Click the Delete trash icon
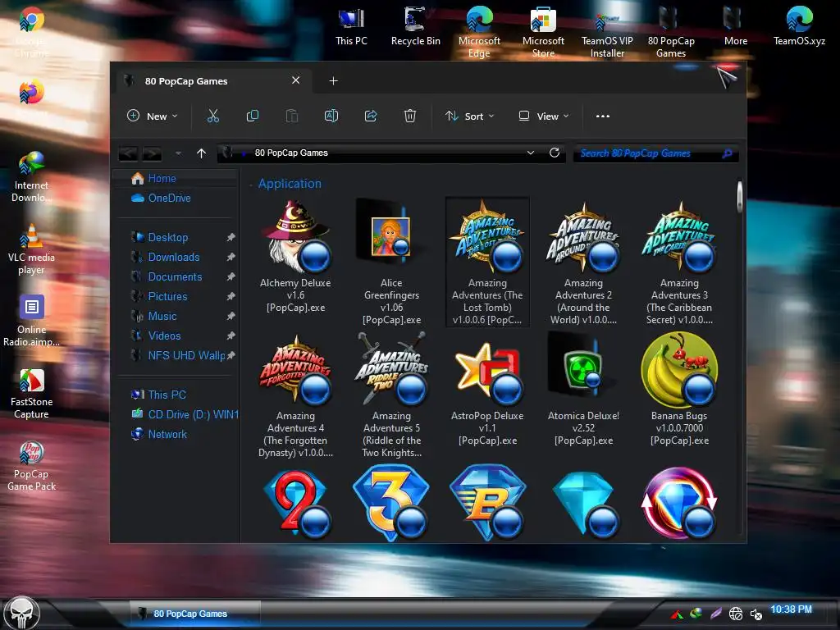The image size is (840, 630). coord(410,116)
